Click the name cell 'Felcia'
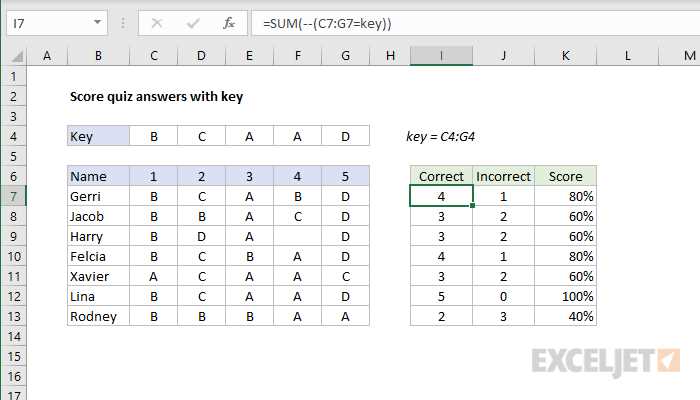 (98, 256)
